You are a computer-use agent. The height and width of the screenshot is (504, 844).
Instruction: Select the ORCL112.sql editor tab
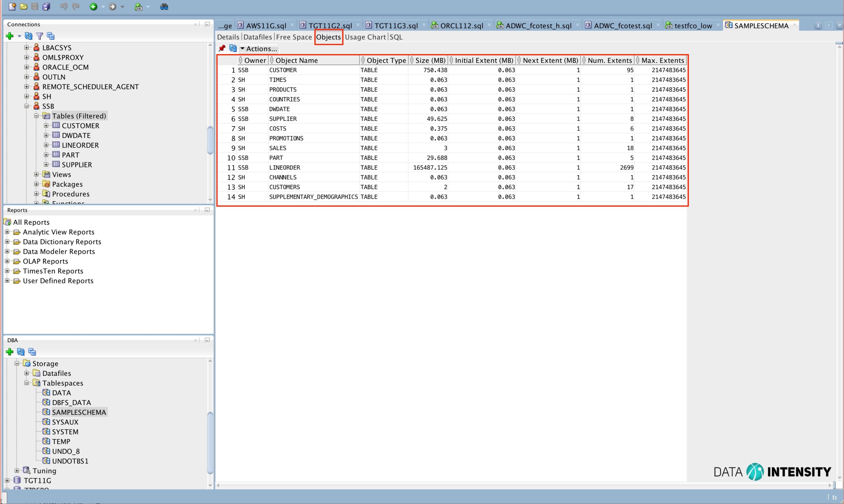(461, 26)
